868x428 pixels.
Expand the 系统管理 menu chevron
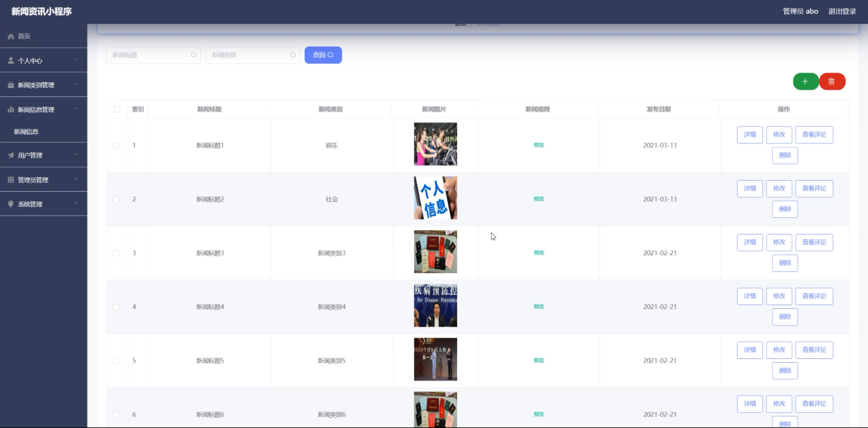(x=76, y=204)
